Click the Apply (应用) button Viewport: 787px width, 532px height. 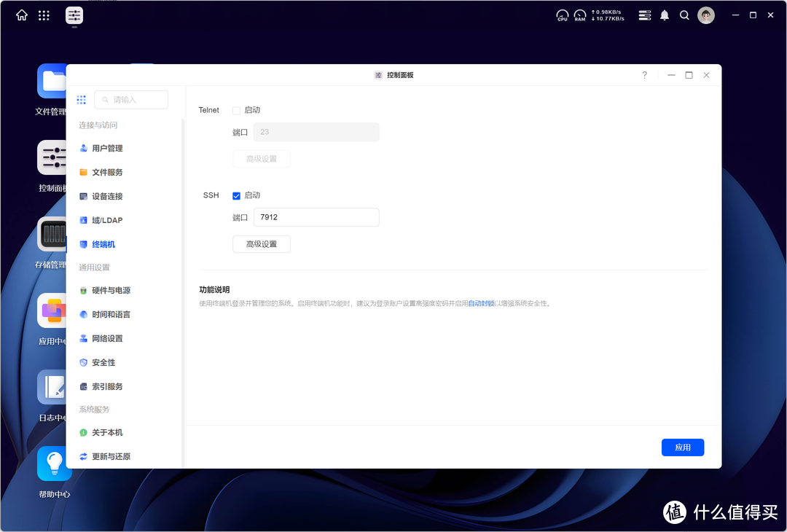682,447
